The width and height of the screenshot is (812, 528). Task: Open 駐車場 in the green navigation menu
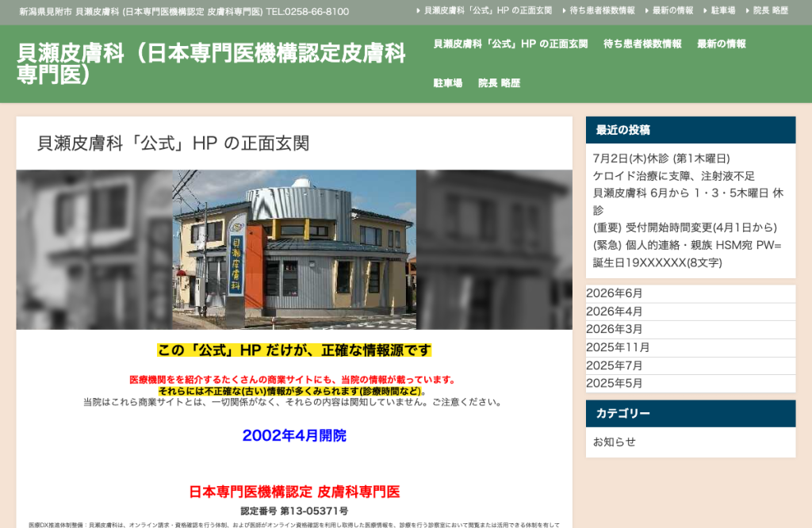coord(447,82)
